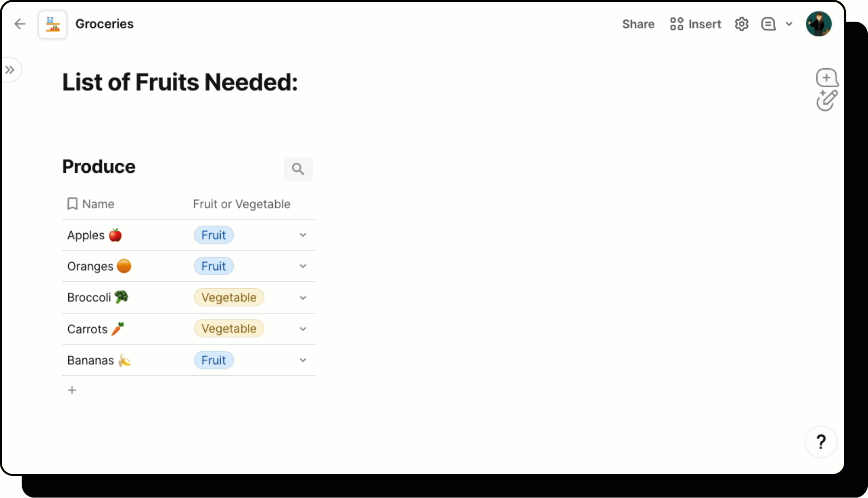
Task: Open the Insert menu
Action: coord(695,24)
